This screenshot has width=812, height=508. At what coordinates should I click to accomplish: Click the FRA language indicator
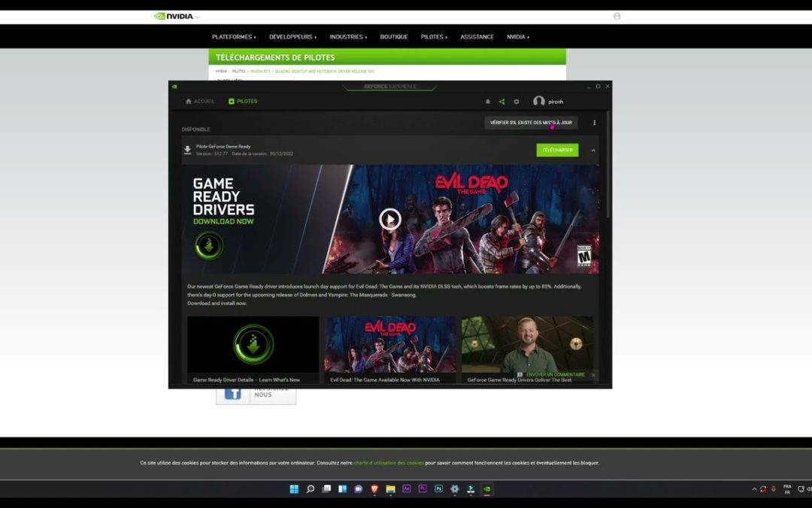(x=787, y=489)
